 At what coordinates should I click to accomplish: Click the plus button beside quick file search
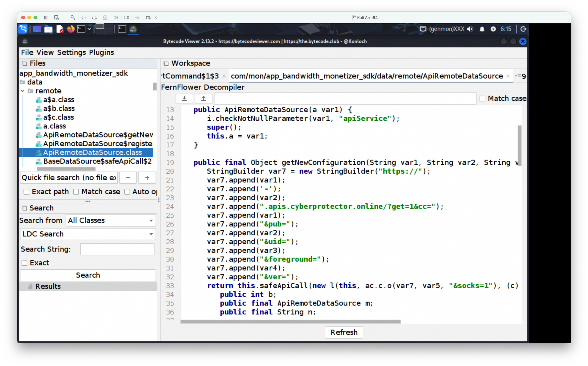147,178
